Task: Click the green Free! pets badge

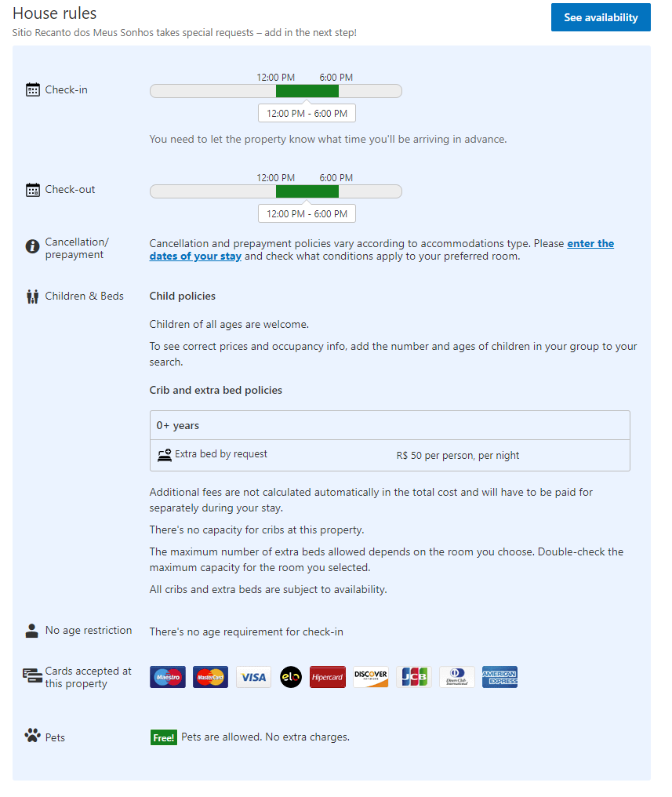Action: coord(164,737)
